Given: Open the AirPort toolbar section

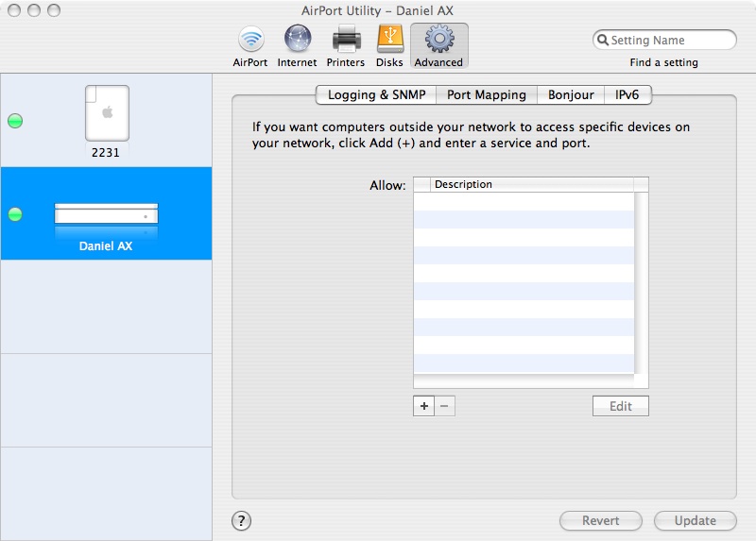Looking at the screenshot, I should [x=250, y=46].
